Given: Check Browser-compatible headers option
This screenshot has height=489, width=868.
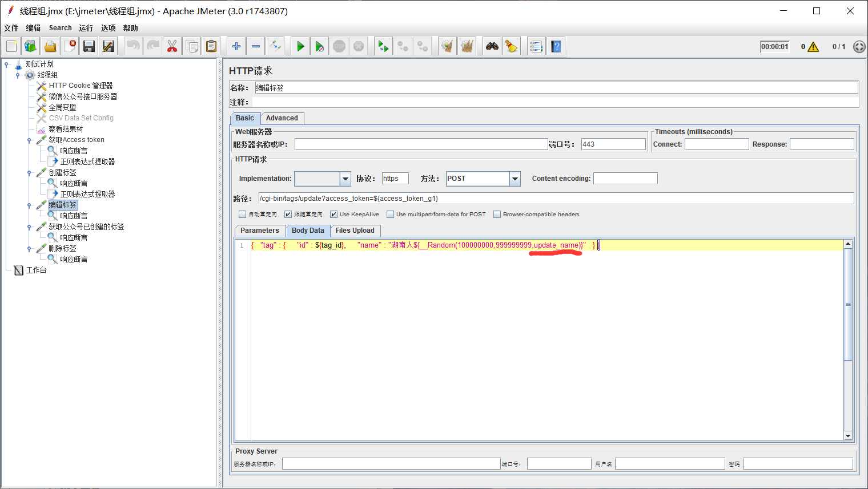Looking at the screenshot, I should pos(497,215).
